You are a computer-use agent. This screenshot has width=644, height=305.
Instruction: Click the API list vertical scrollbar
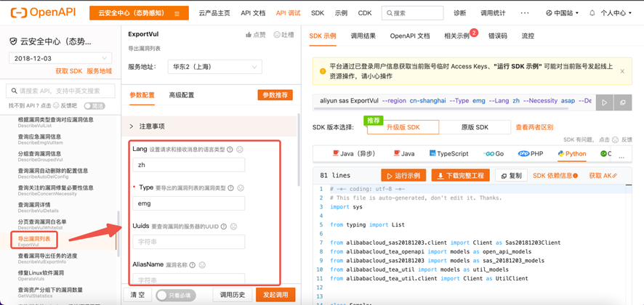119,234
